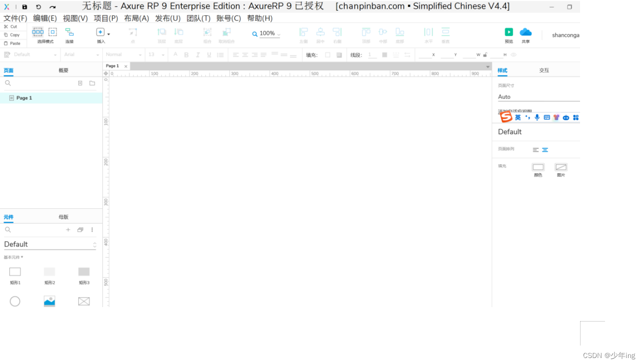Open the 文件(F) menu
This screenshot has width=643, height=364.
click(15, 18)
